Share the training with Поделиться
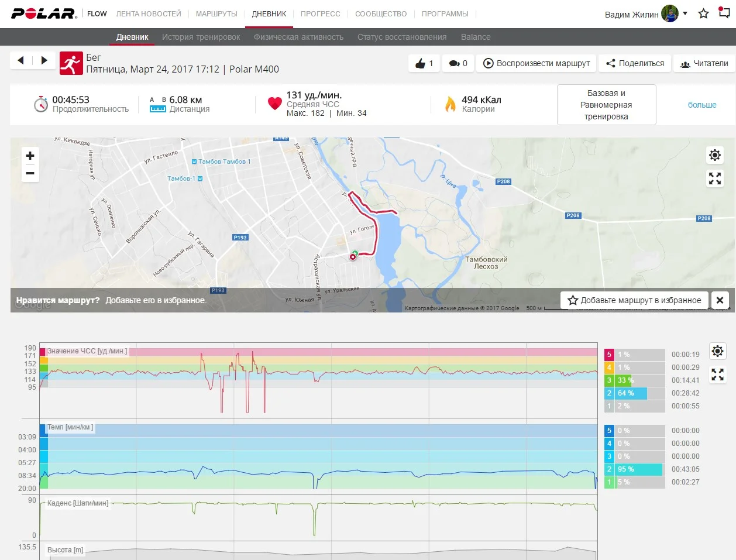This screenshot has height=560, width=736. 635,63
